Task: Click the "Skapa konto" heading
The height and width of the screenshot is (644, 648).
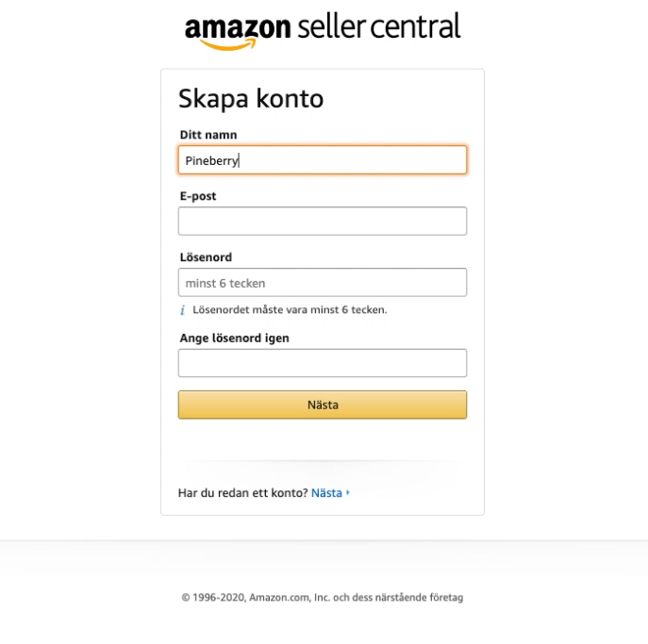Action: [x=251, y=99]
